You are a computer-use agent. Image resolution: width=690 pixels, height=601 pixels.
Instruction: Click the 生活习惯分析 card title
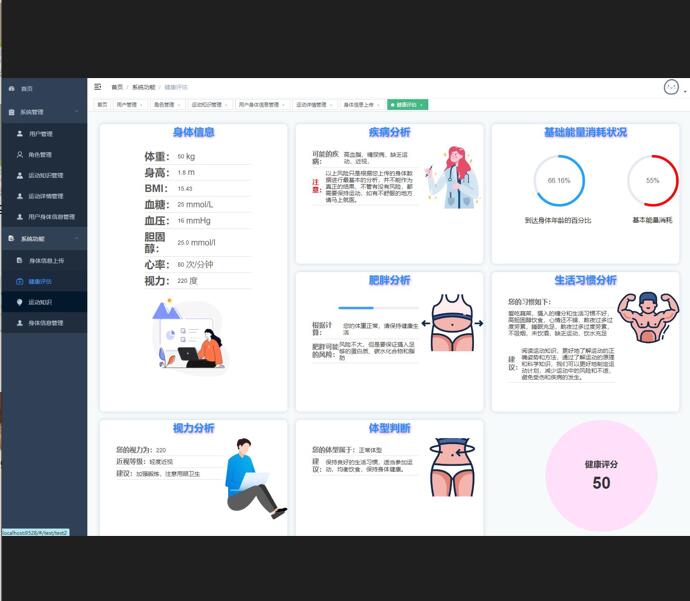click(585, 280)
